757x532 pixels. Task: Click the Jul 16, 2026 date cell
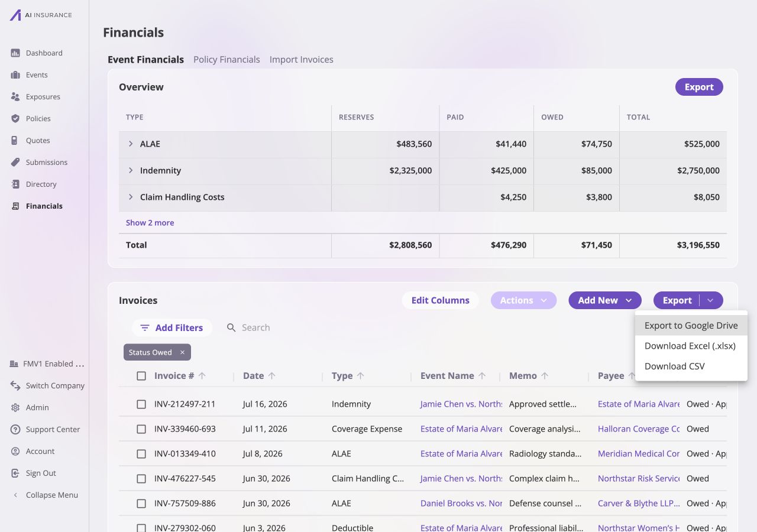[x=265, y=404]
